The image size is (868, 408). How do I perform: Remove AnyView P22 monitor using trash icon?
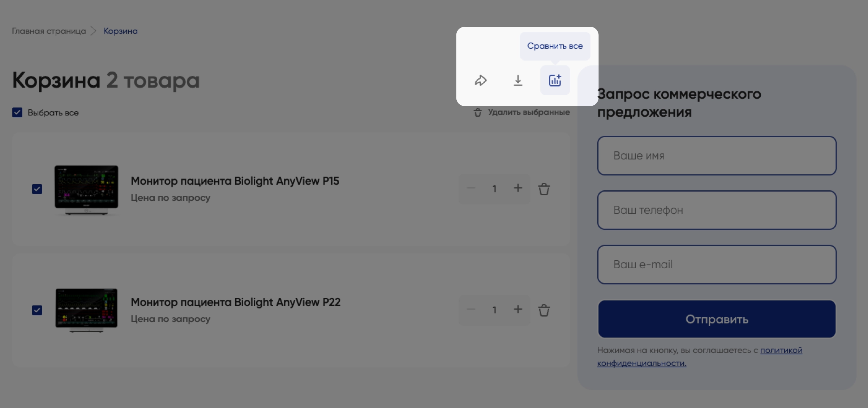[544, 310]
